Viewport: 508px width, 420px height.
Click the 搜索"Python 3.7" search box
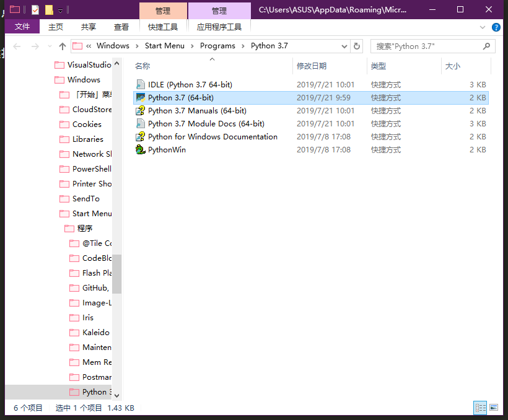coord(427,46)
